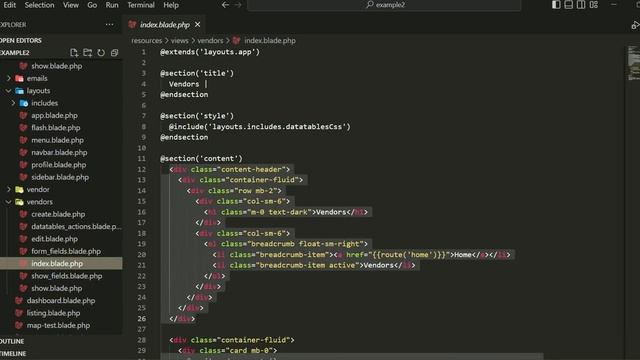Open listing.blade.php in explorer
Image resolution: width=640 pixels, height=360 pixels.
coord(53,313)
